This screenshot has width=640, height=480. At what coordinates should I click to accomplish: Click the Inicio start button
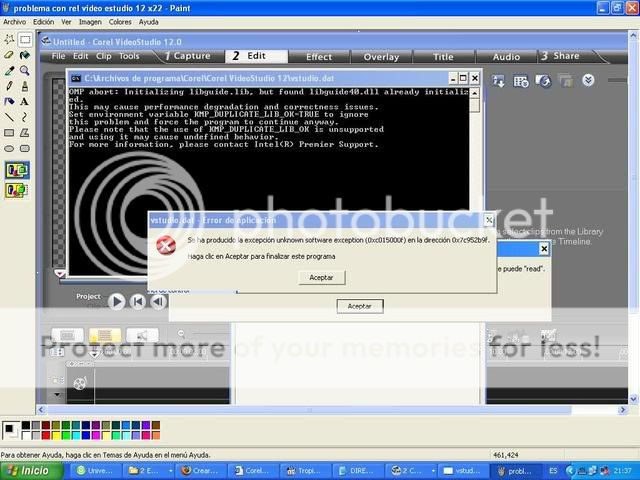[x=31, y=471]
